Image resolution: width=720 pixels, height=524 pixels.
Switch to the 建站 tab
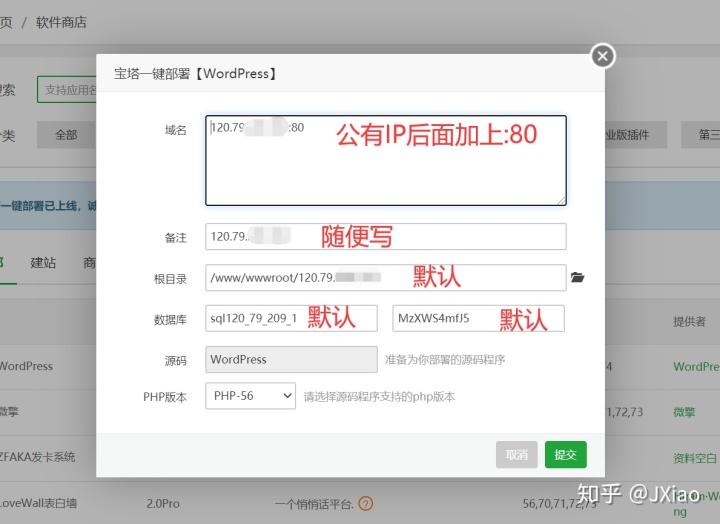[43, 263]
